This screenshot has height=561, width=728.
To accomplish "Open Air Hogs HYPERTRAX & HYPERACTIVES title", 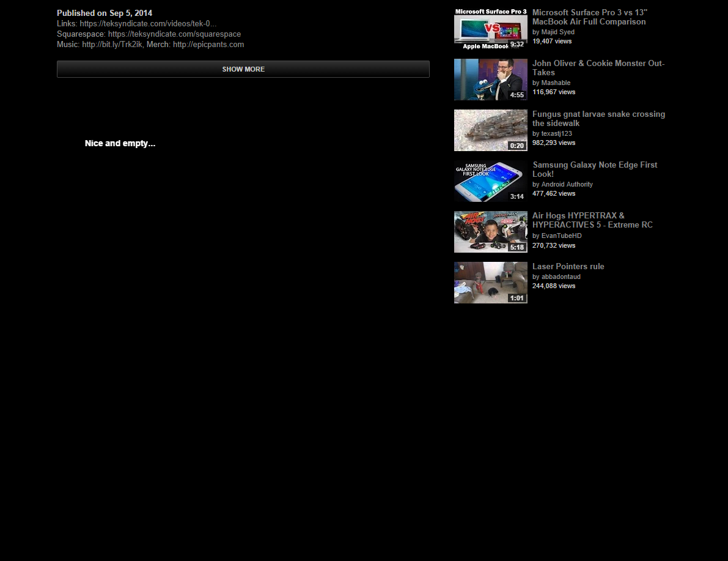I will pyautogui.click(x=592, y=220).
